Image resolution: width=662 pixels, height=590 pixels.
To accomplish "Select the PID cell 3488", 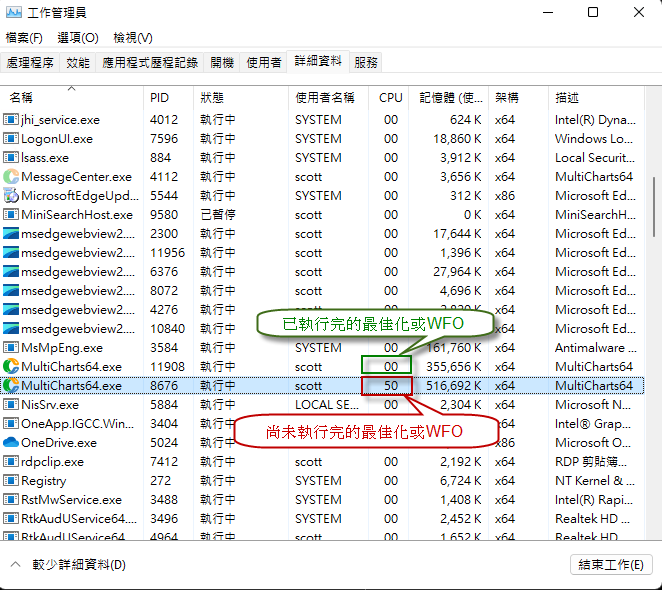I will [x=164, y=500].
